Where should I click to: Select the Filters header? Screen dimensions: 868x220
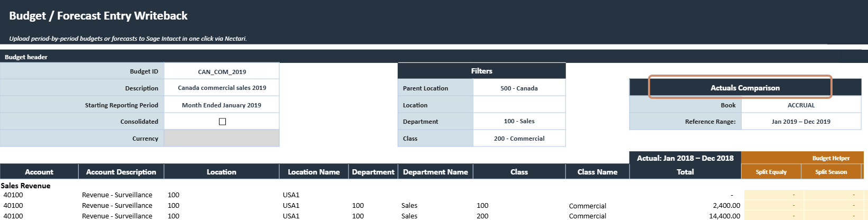pos(481,71)
